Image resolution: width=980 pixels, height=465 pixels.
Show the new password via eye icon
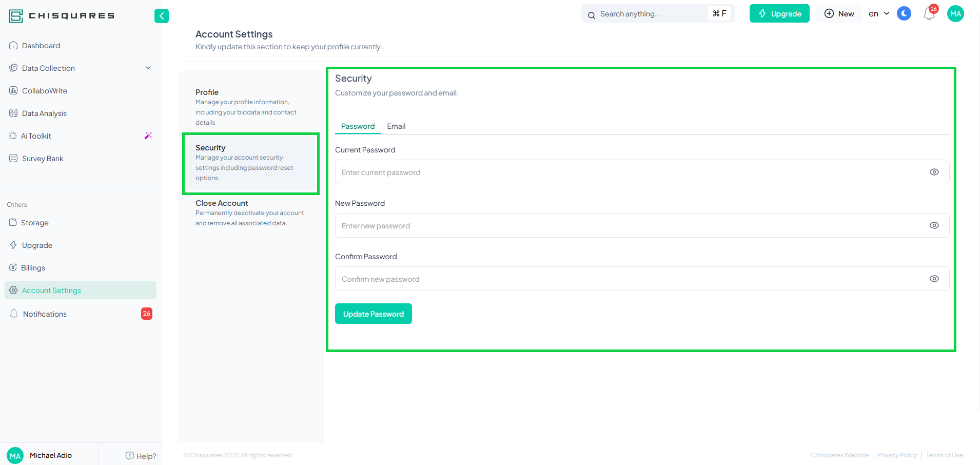pyautogui.click(x=934, y=225)
